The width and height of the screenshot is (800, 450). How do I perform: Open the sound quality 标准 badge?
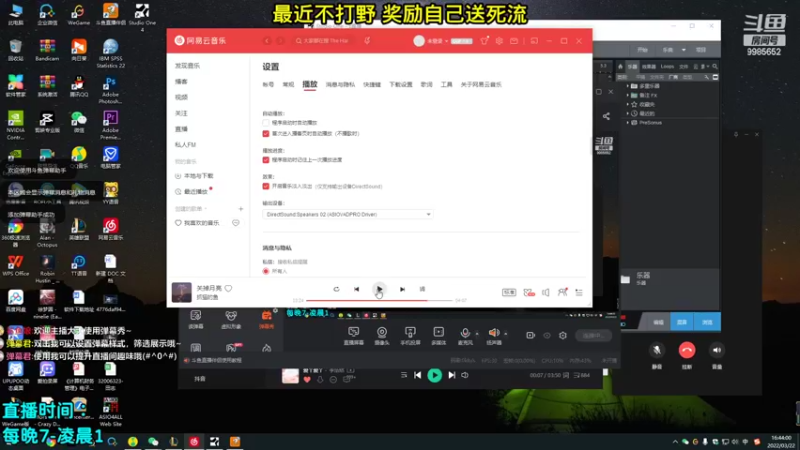tap(509, 292)
